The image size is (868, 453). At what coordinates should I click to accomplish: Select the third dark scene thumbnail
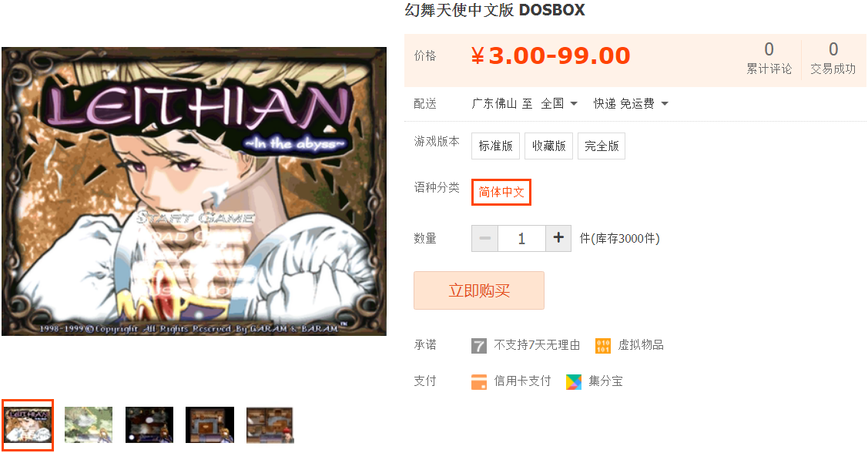tap(149, 424)
